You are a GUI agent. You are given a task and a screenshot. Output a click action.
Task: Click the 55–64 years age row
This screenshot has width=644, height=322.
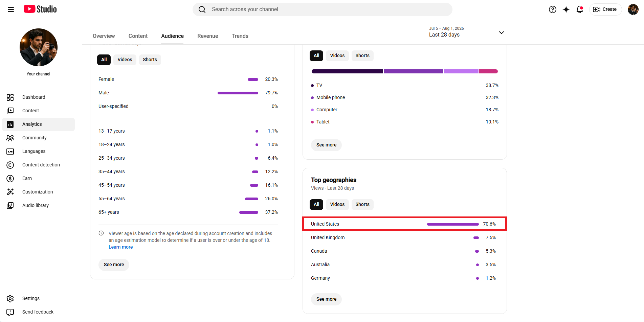click(188, 199)
